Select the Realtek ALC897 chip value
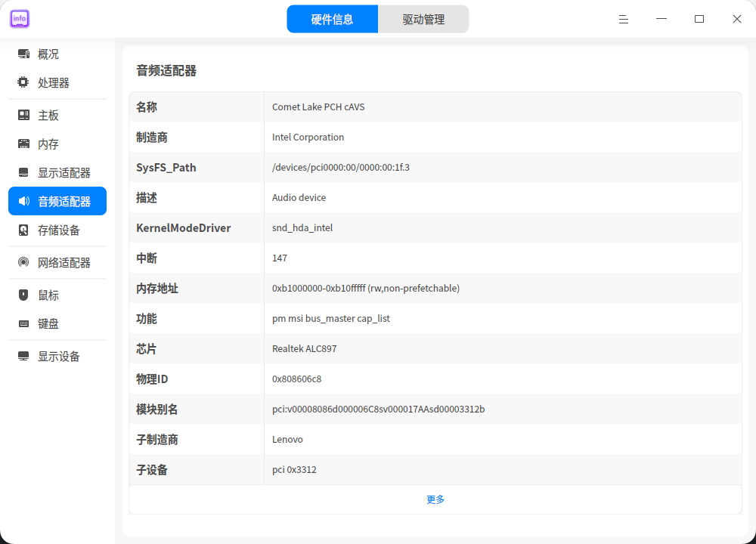Viewport: 756px width, 544px height. tap(304, 349)
